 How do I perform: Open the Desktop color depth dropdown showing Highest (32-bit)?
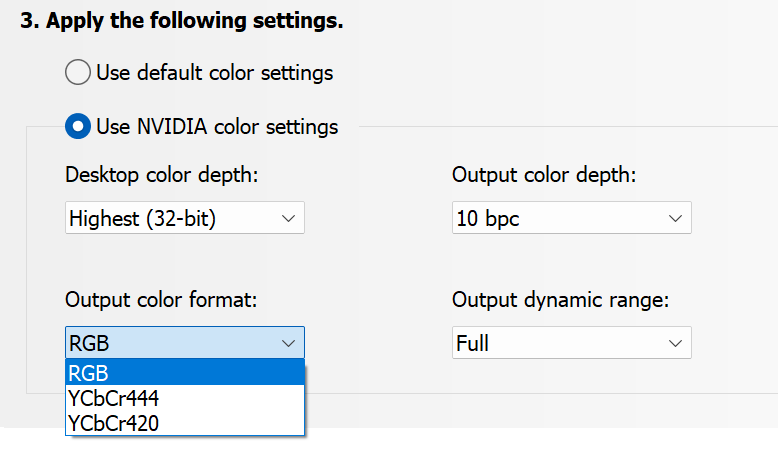point(184,218)
